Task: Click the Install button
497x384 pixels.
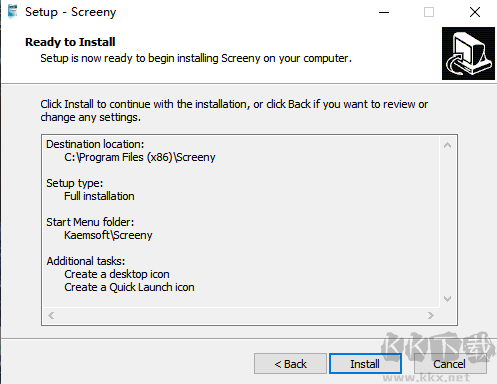Action: click(x=365, y=364)
